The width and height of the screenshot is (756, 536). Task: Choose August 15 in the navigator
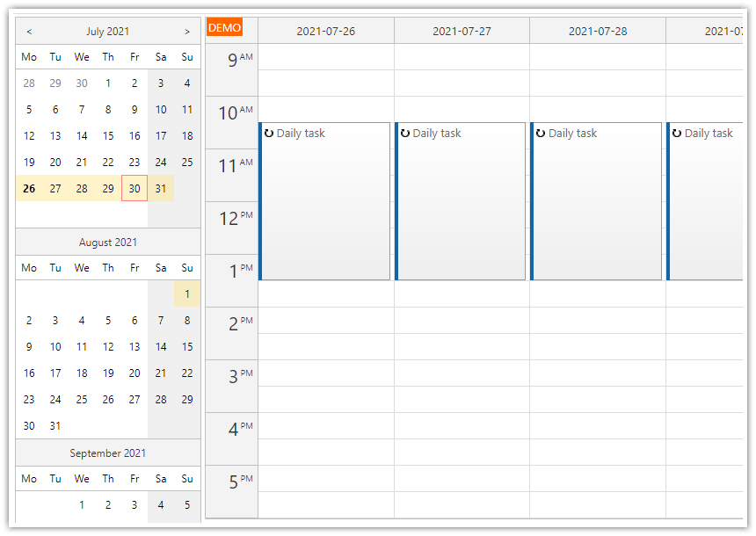(x=187, y=346)
